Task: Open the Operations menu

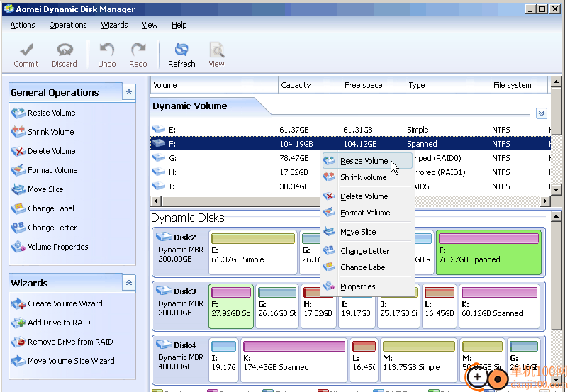Action: 68,25
